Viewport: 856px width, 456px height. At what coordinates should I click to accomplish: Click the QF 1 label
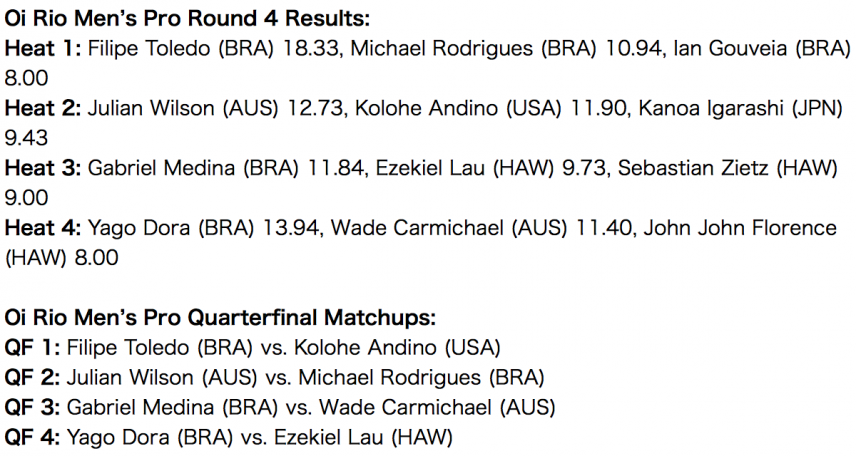pos(32,347)
